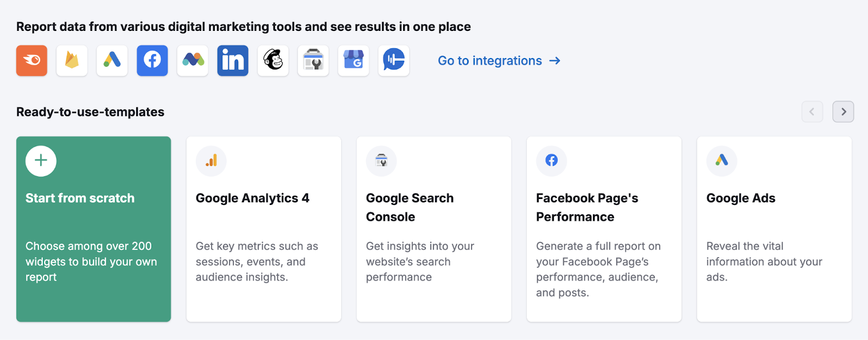Click the left template carousel arrow
Screen dimensions: 868x340
(812, 112)
